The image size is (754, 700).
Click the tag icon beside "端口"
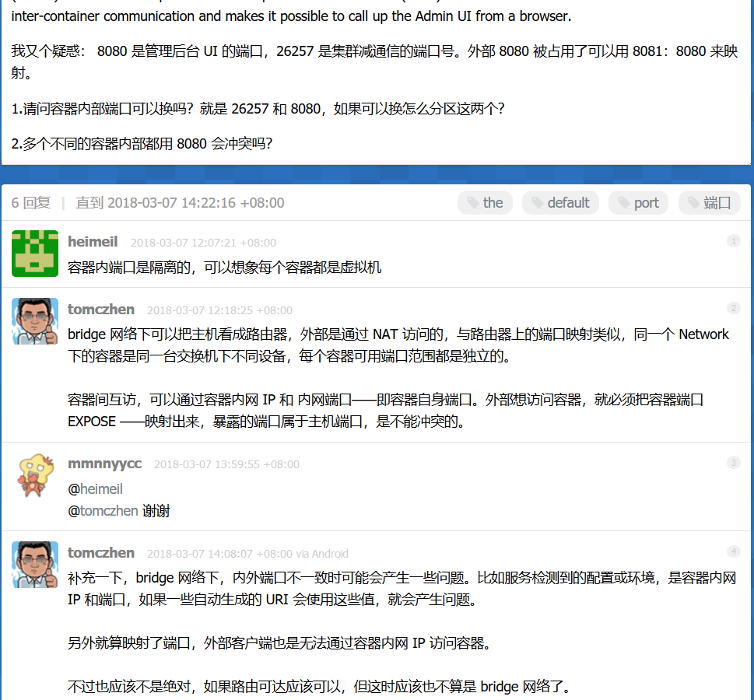tap(694, 202)
